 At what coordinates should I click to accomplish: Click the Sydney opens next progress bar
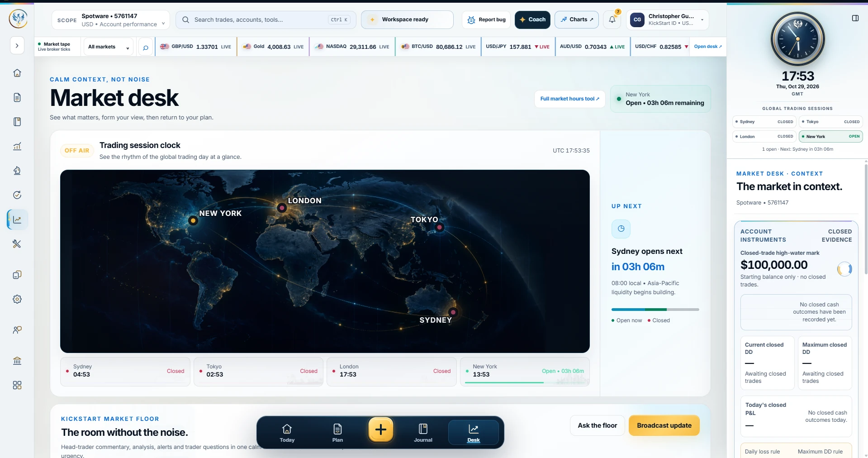coord(655,310)
